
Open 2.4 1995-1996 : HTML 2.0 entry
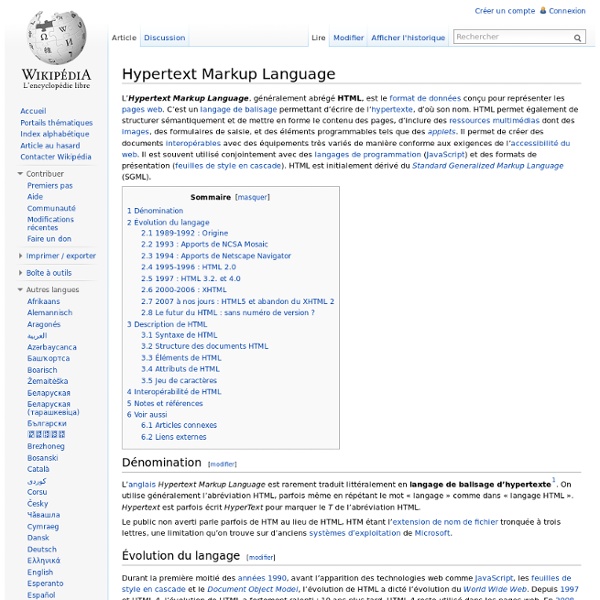(x=188, y=267)
